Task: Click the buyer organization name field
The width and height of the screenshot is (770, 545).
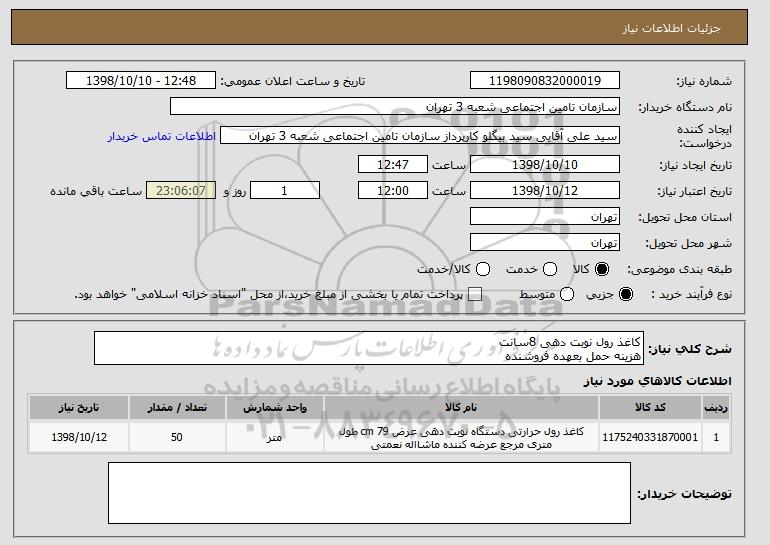Action: point(395,107)
